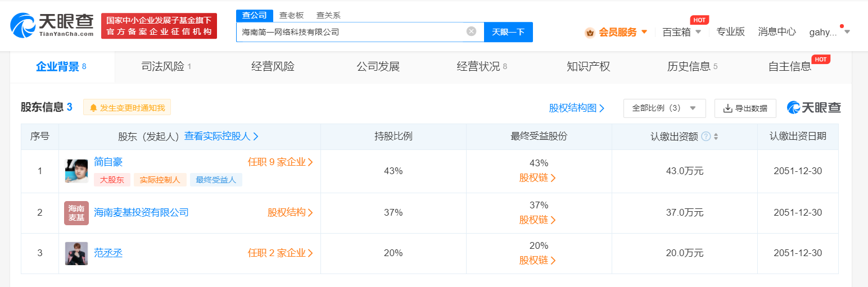Click the 天眼一下 search button
This screenshot has height=287, width=868.
point(508,32)
